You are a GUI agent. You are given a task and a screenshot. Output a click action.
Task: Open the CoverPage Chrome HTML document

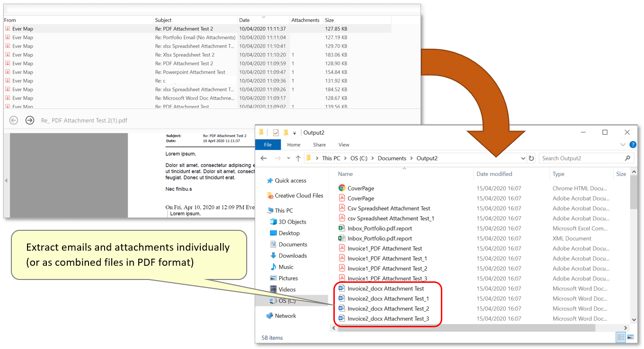(360, 188)
